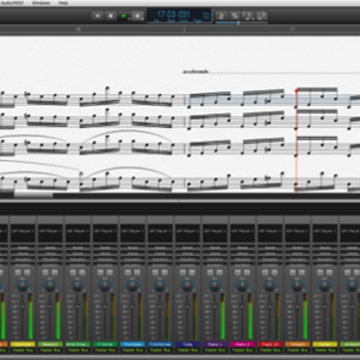The width and height of the screenshot is (360, 360).
Task: Click the tick value 031 in time display
Action: coord(184,14)
